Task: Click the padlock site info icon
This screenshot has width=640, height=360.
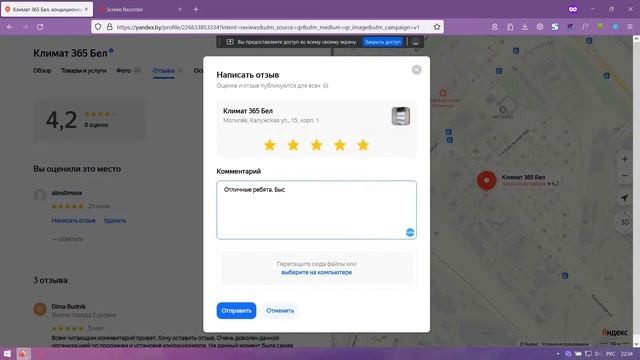Action: coord(109,27)
